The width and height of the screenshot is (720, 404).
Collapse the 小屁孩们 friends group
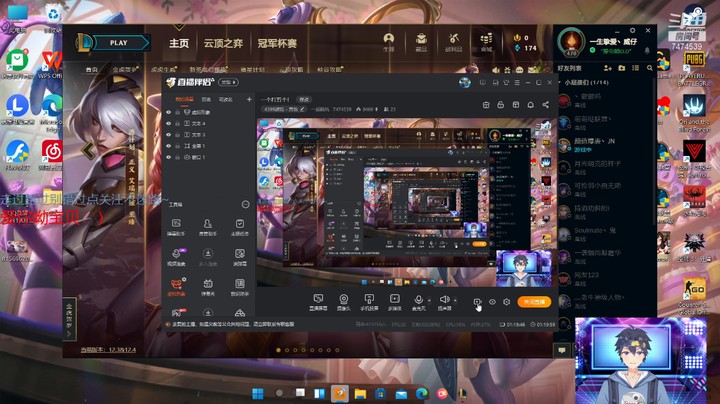560,83
